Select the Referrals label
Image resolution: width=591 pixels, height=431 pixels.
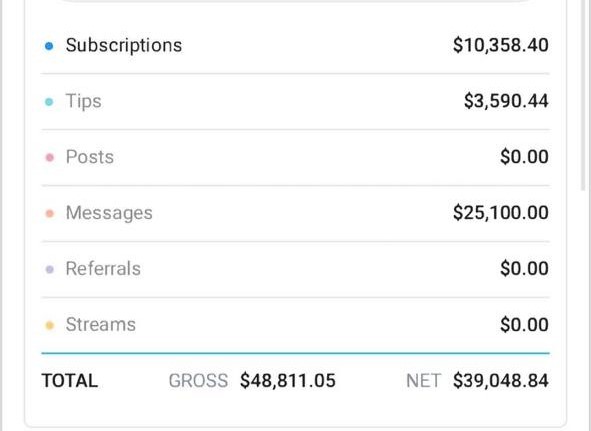pyautogui.click(x=103, y=268)
